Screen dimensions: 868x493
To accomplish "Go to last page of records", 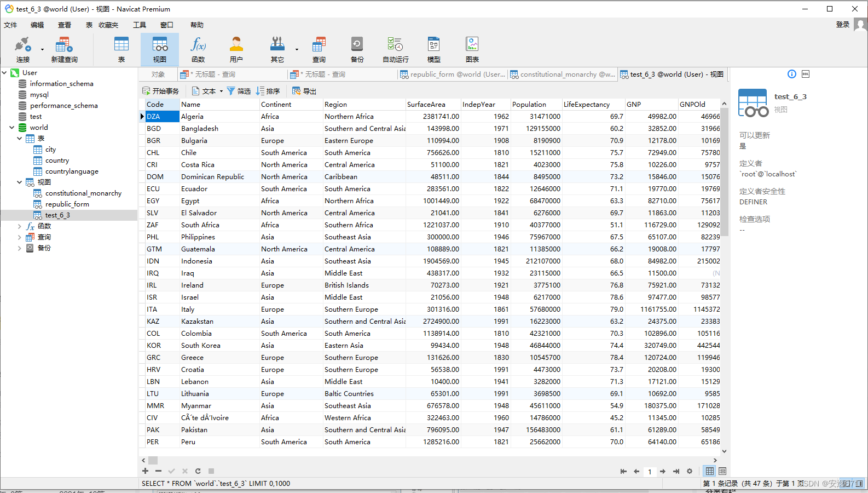I will point(676,471).
